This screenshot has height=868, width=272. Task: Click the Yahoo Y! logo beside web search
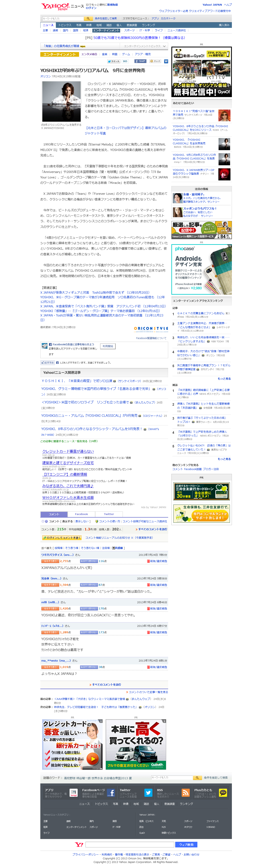pyautogui.click(x=79, y=844)
